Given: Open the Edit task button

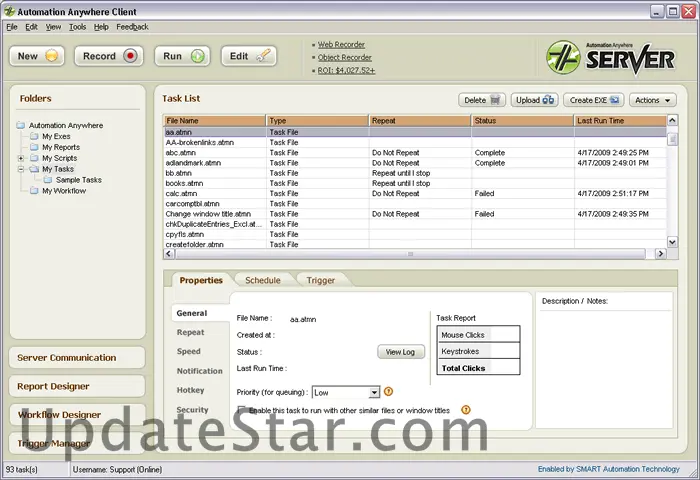Looking at the screenshot, I should [249, 56].
